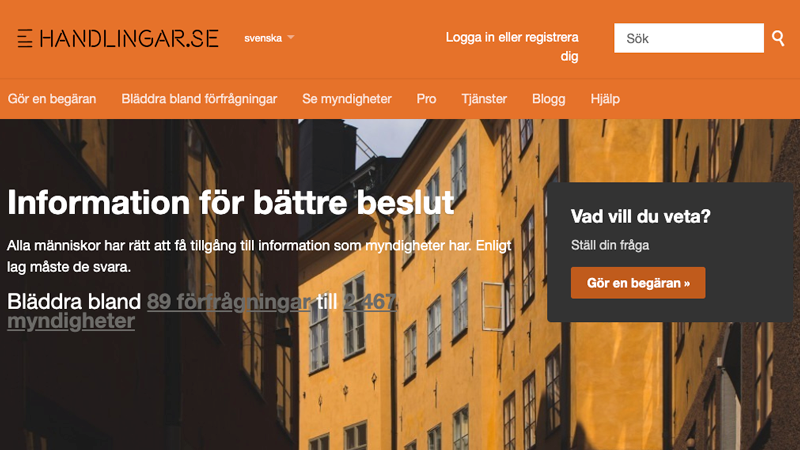The height and width of the screenshot is (450, 800).
Task: Click the magnifying glass search icon
Action: tap(778, 38)
